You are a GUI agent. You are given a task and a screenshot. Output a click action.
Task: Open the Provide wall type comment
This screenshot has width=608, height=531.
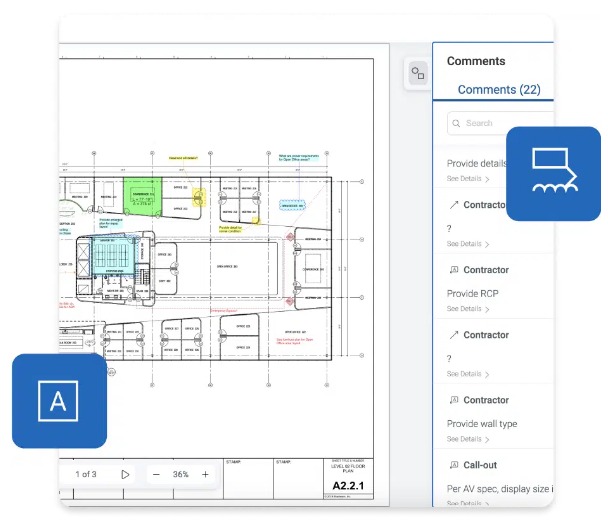(x=481, y=424)
